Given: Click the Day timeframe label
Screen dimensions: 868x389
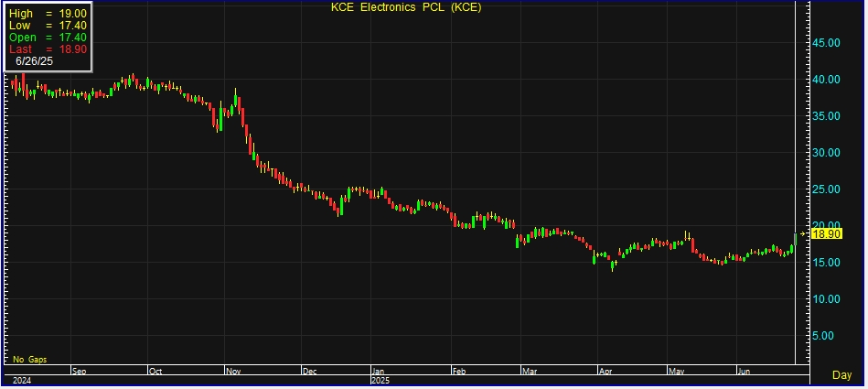Looking at the screenshot, I should click(x=842, y=375).
